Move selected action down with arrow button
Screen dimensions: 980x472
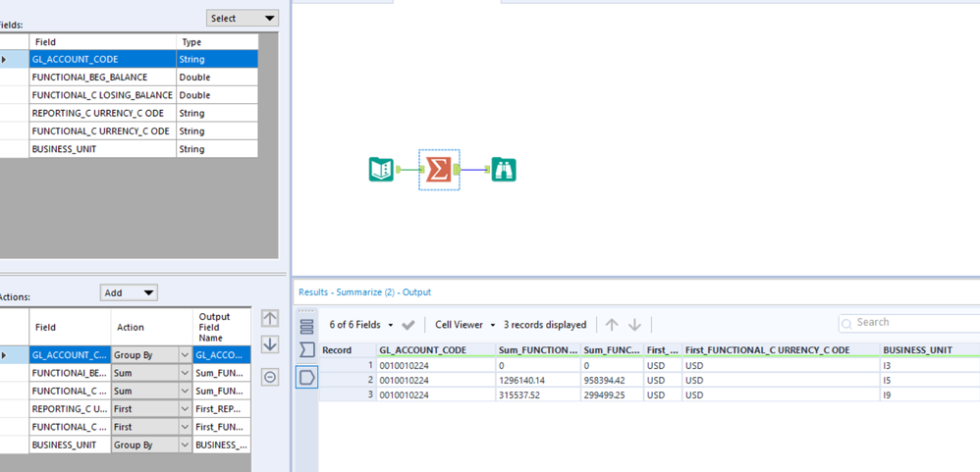click(269, 344)
